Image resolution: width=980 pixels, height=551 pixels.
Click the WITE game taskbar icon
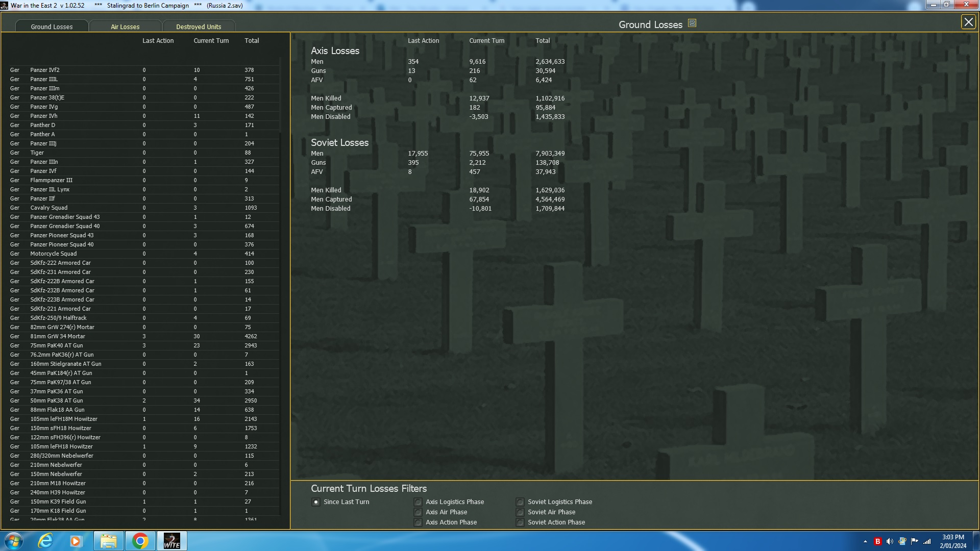click(171, 541)
